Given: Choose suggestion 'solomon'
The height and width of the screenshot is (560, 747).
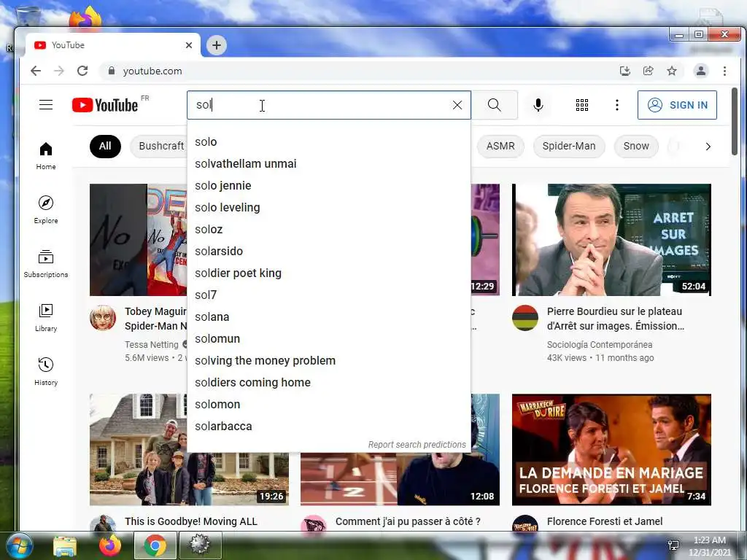Looking at the screenshot, I should point(329,405).
